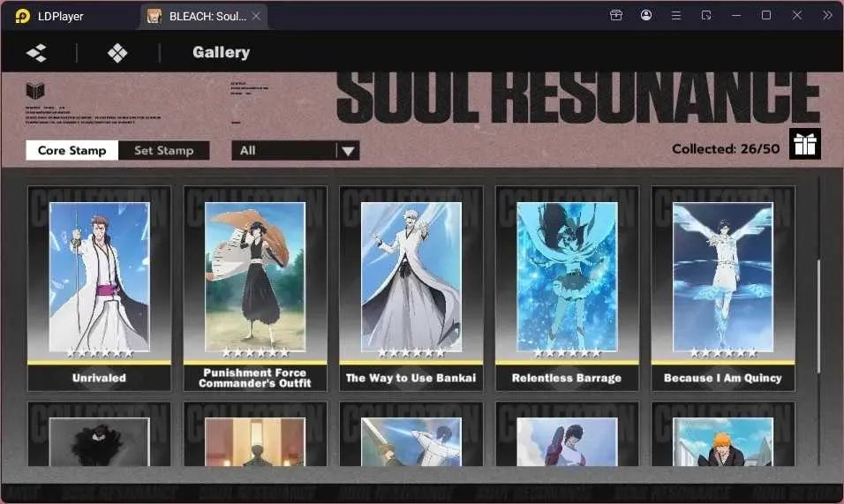Select the Core Stamp toggle

click(x=72, y=151)
